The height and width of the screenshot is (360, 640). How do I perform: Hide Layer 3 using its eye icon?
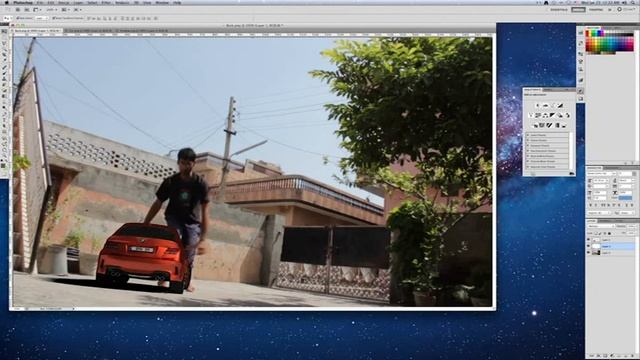(x=589, y=240)
